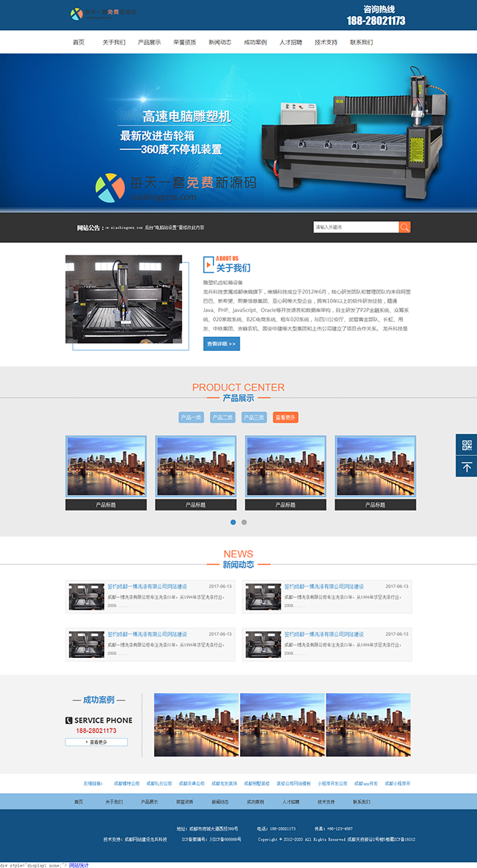Open 产品展示 in top navigation
Image resolution: width=477 pixels, height=868 pixels.
[150, 42]
